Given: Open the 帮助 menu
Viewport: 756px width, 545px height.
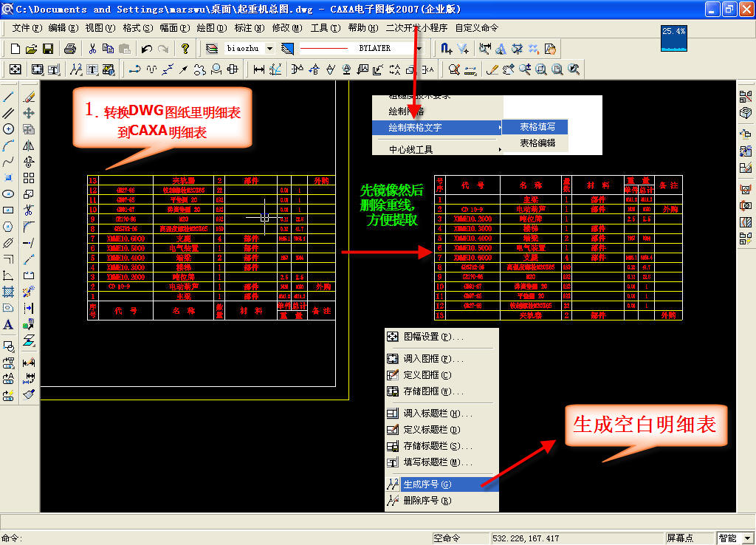Looking at the screenshot, I should (x=363, y=28).
